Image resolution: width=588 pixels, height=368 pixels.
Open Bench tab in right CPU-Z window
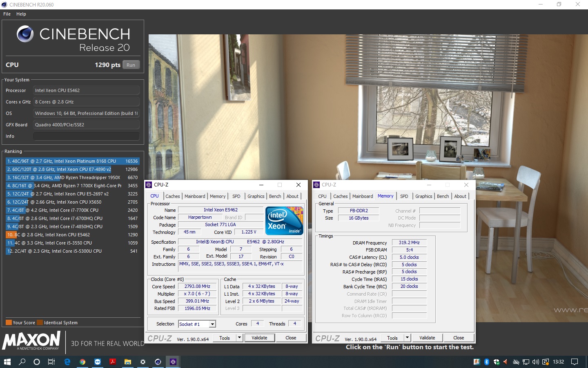click(443, 196)
